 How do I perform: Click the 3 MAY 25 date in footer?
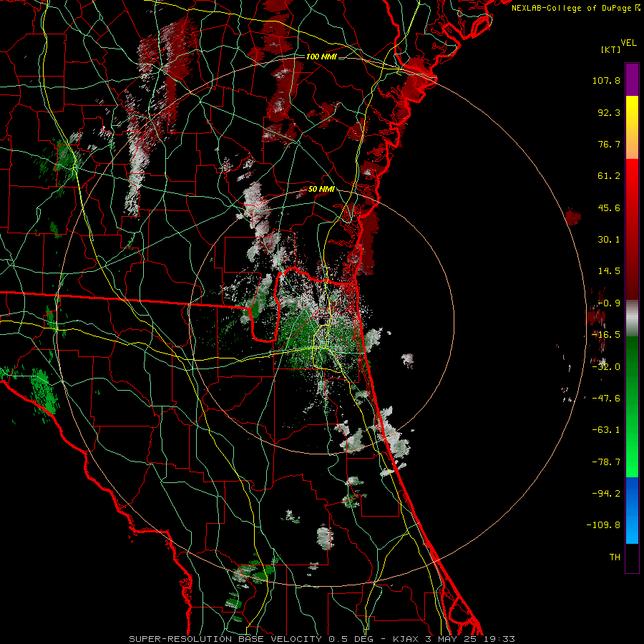pyautogui.click(x=452, y=639)
